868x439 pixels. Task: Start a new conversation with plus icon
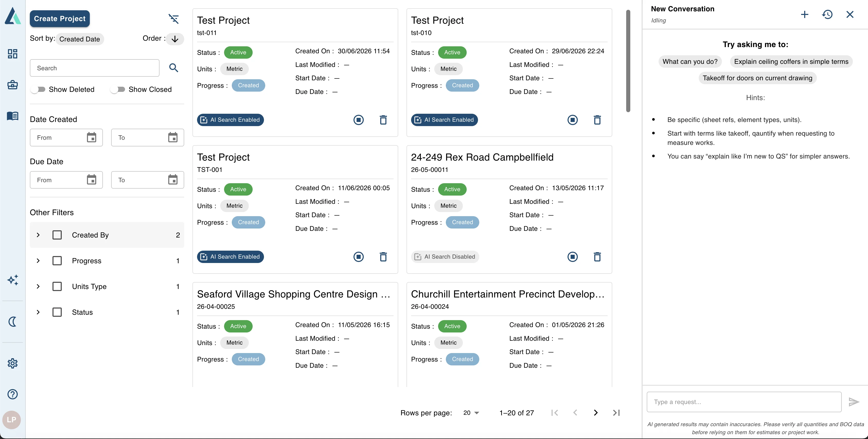point(805,14)
